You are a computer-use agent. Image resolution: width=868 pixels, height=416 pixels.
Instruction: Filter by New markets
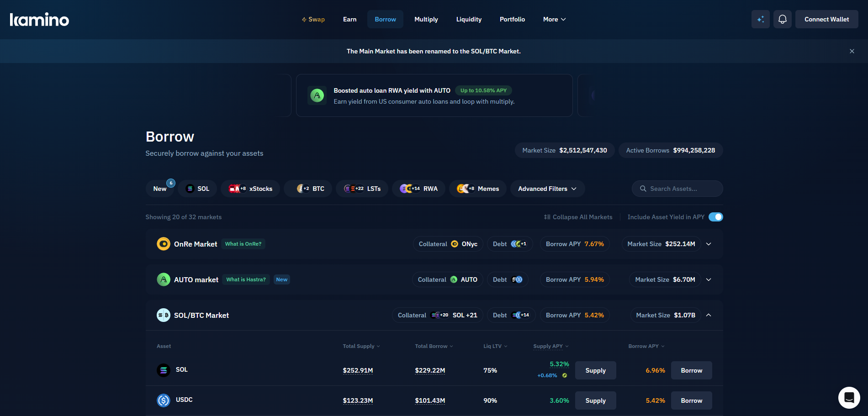point(160,189)
